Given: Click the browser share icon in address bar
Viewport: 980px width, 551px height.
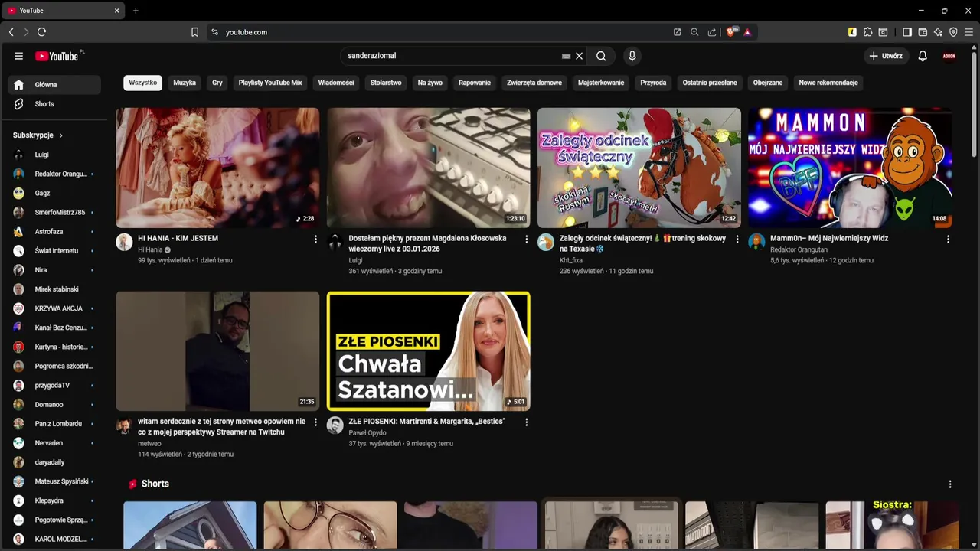Looking at the screenshot, I should [x=712, y=32].
